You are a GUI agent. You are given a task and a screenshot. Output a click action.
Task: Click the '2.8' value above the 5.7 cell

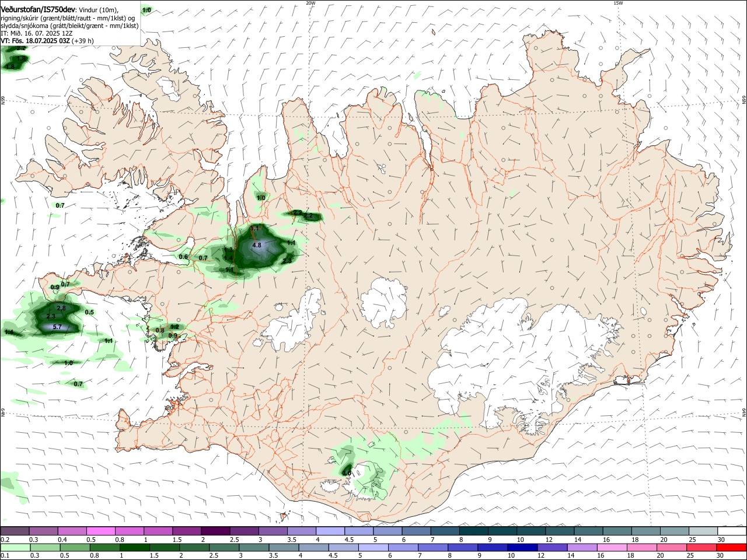(x=61, y=308)
